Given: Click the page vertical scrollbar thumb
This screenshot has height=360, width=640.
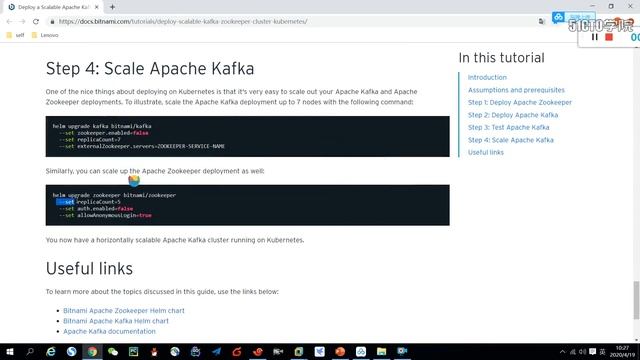Looking at the screenshot, I should coord(636,300).
